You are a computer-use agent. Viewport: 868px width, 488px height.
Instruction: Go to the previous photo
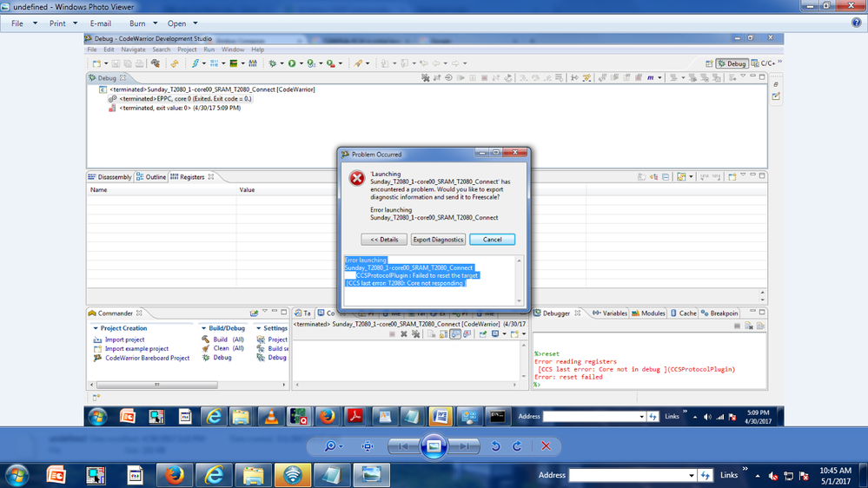tap(402, 446)
